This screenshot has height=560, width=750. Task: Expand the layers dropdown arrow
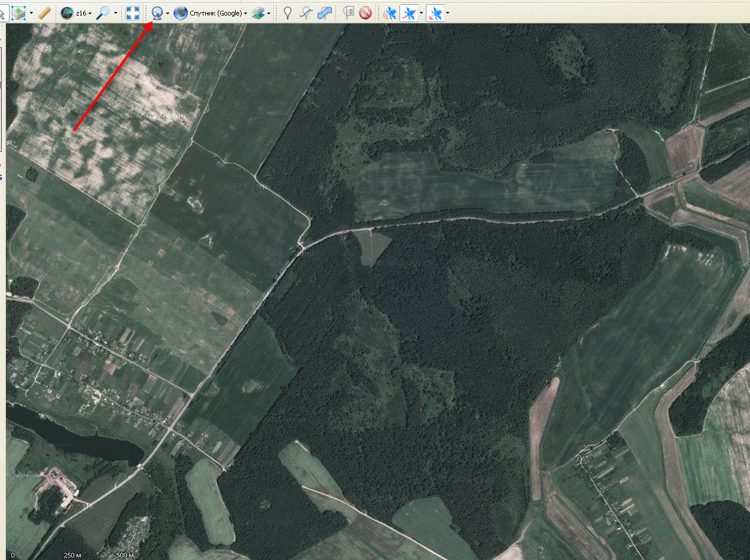click(269, 13)
